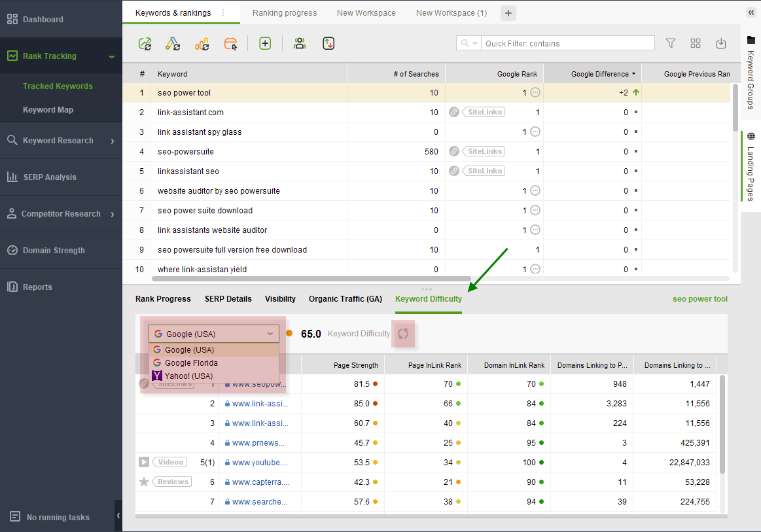Click the toolbar icon with up-down arrows
The height and width of the screenshot is (532, 761).
328,44
